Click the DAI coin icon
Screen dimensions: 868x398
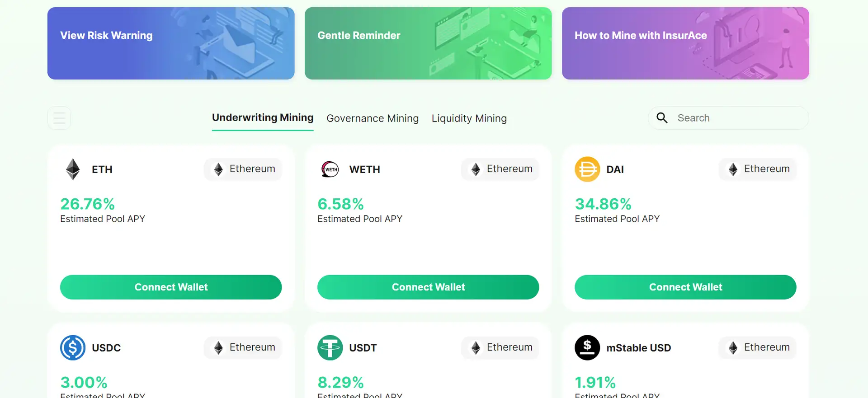(x=587, y=169)
